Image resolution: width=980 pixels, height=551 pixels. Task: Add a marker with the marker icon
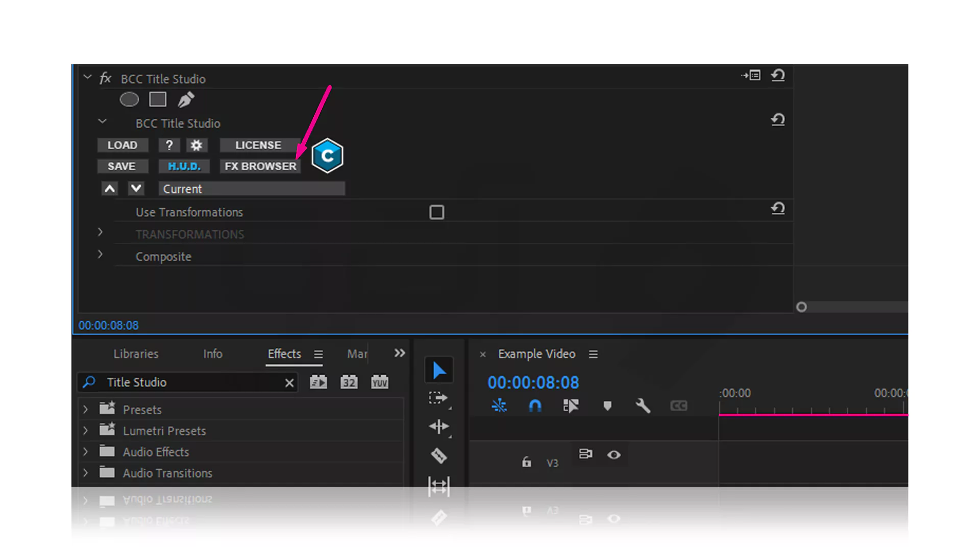(x=607, y=406)
